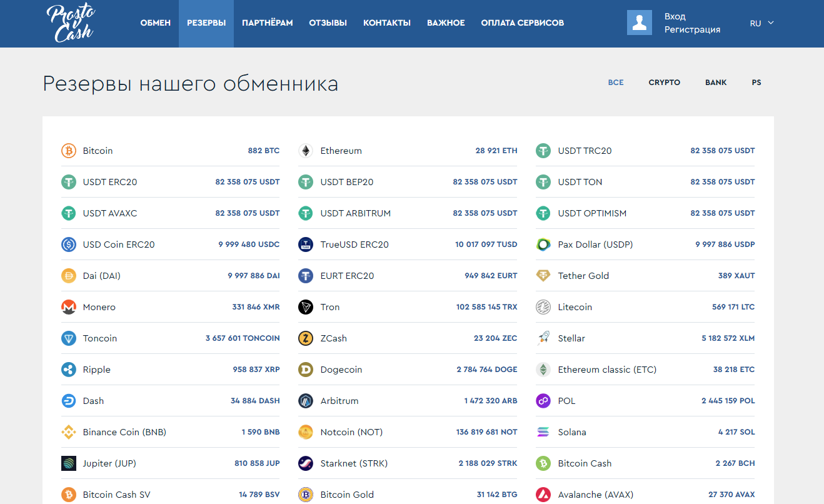The width and height of the screenshot is (824, 504).
Task: Click the USDT OPTIMISM label
Action: coord(592,213)
